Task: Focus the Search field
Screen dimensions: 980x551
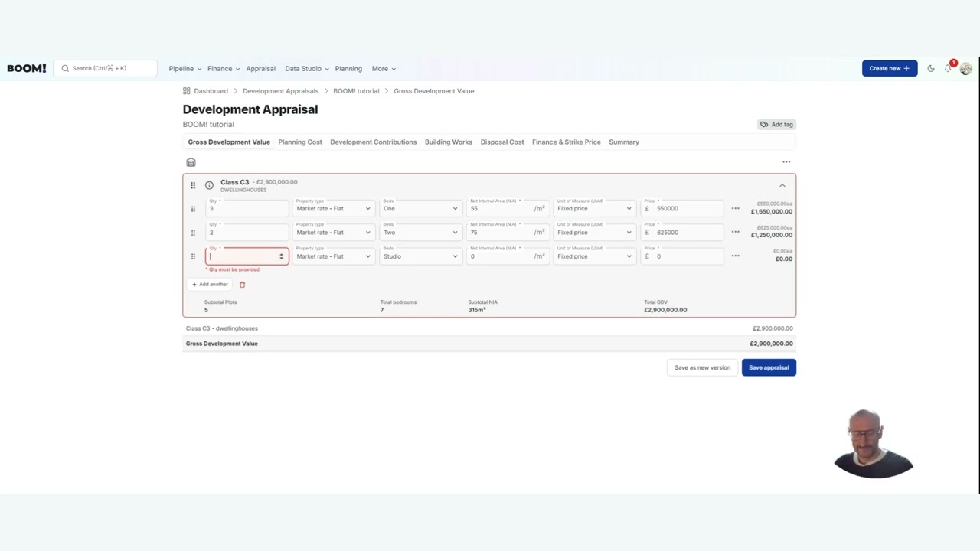Action: click(106, 68)
